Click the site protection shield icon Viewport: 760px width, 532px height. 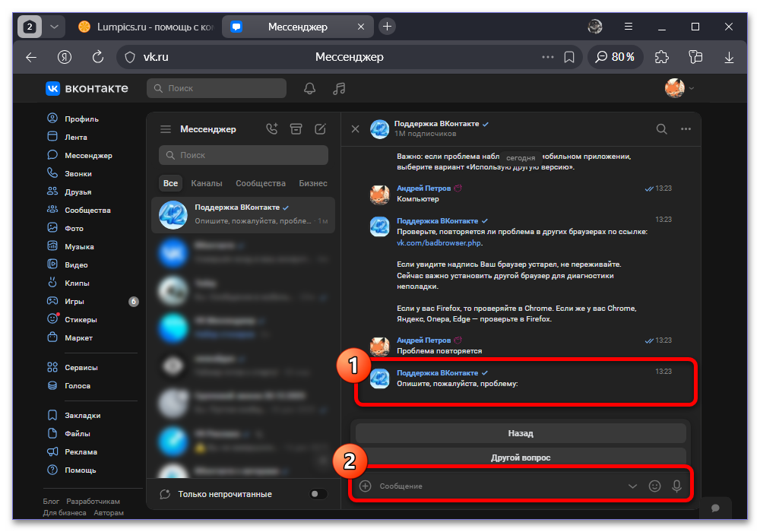[x=130, y=57]
